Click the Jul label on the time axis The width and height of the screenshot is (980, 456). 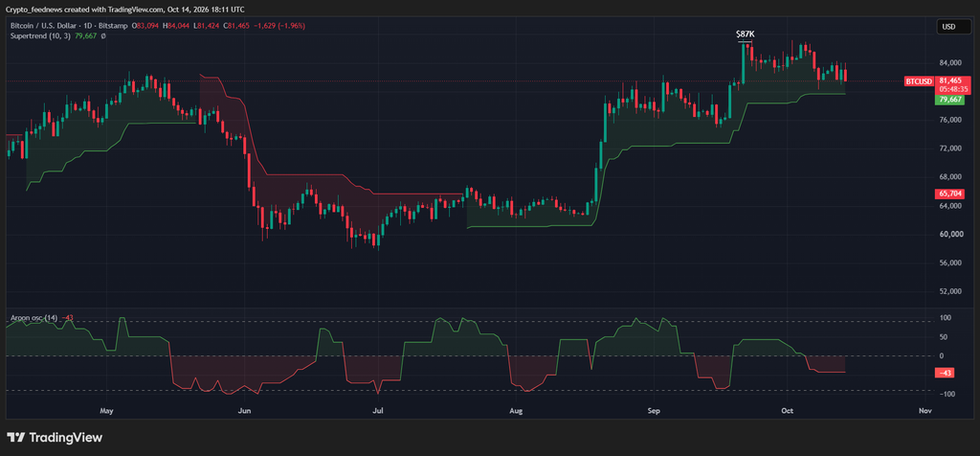click(x=377, y=412)
